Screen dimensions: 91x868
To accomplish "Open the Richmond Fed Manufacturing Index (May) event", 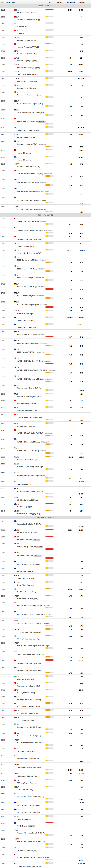I will [x=31, y=475].
